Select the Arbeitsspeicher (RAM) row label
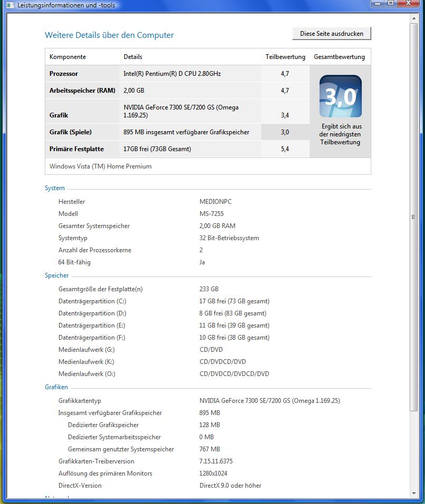This screenshot has width=425, height=504. 82,91
